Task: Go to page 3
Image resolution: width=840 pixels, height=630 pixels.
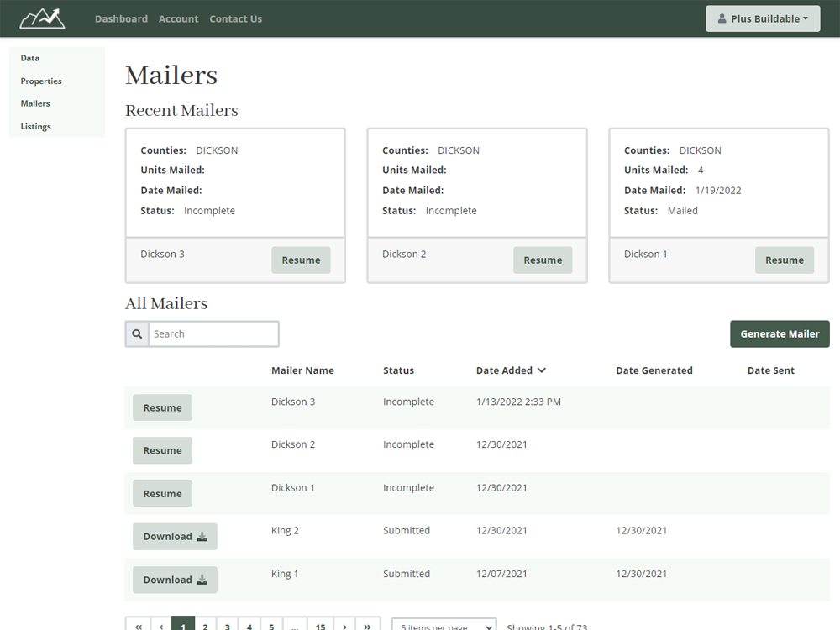Action: click(227, 626)
